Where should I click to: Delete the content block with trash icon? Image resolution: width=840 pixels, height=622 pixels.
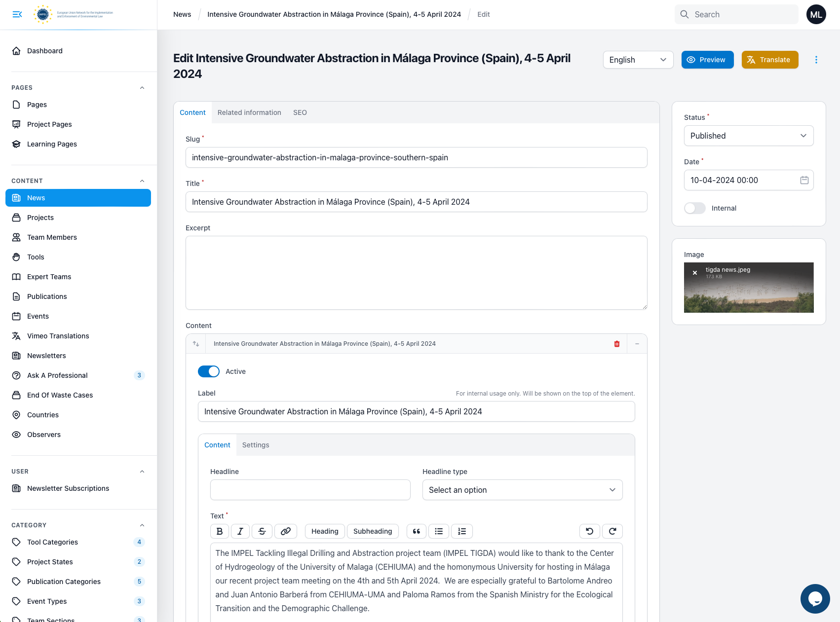(x=617, y=344)
